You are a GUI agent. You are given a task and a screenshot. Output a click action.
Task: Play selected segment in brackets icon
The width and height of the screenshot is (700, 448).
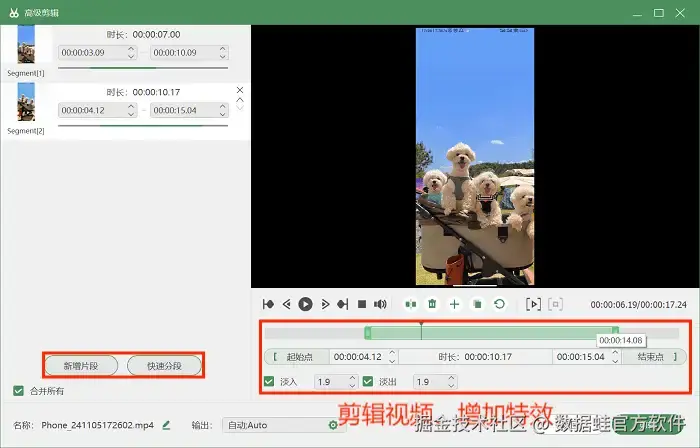click(533, 304)
